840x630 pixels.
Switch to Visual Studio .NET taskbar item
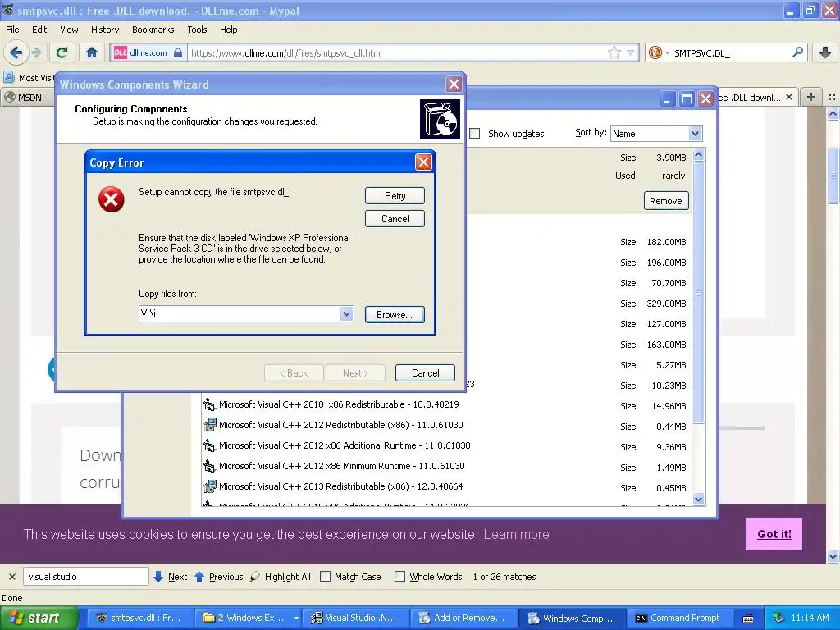click(356, 618)
